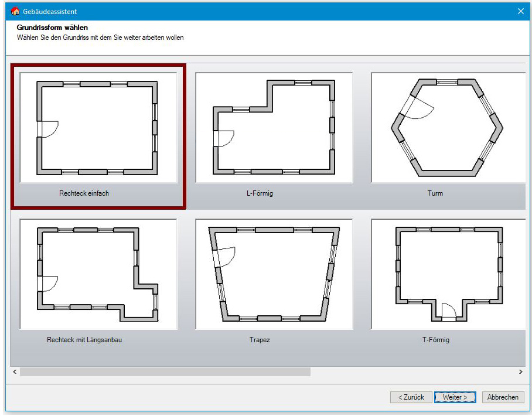Choose the L-Förmig floor plan drawing
Screen dimensions: 532x416
274,128
